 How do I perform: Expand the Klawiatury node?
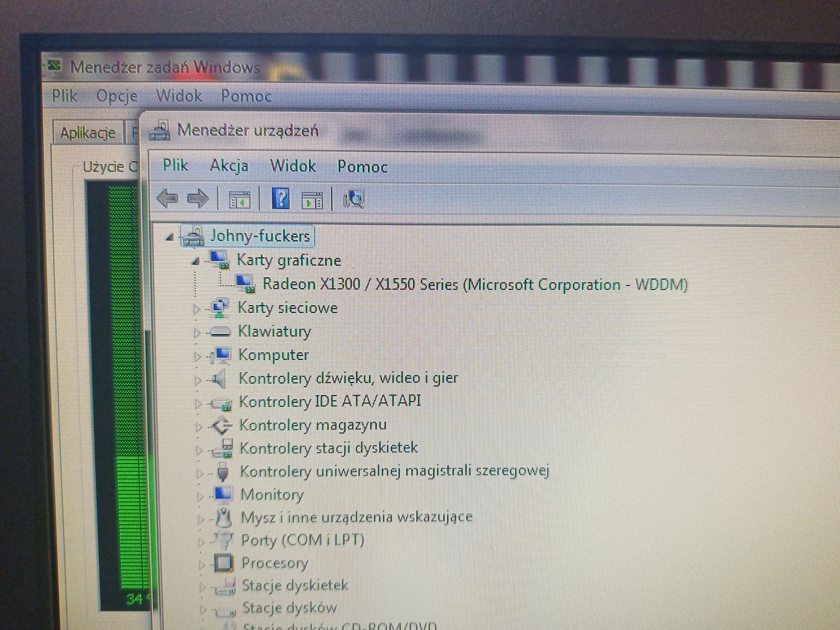coord(197,333)
